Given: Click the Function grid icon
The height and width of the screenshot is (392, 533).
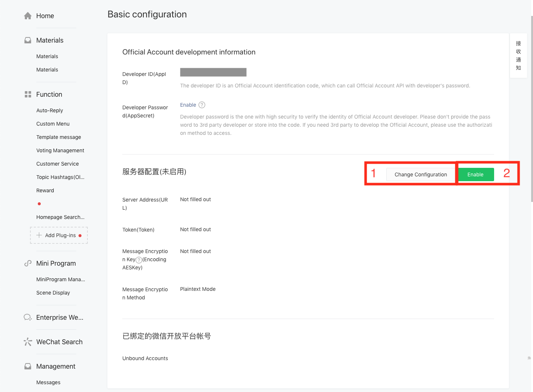Looking at the screenshot, I should coord(28,94).
